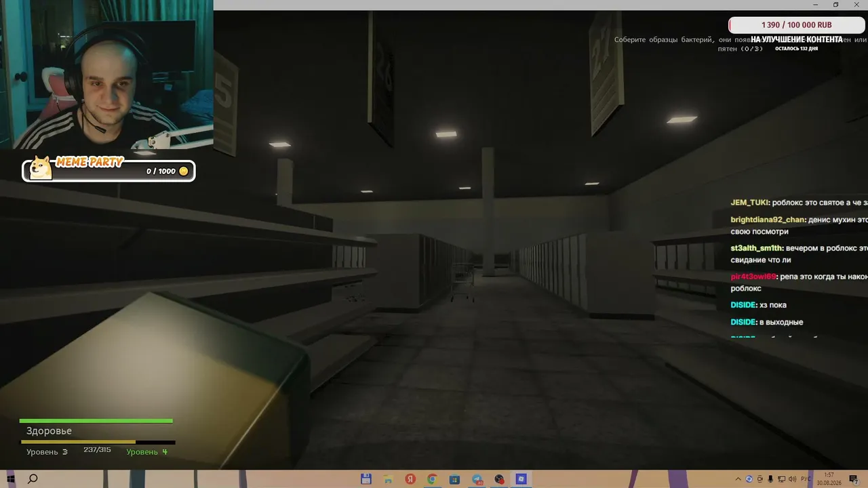Open the taskbar clock and calendar

(829, 479)
